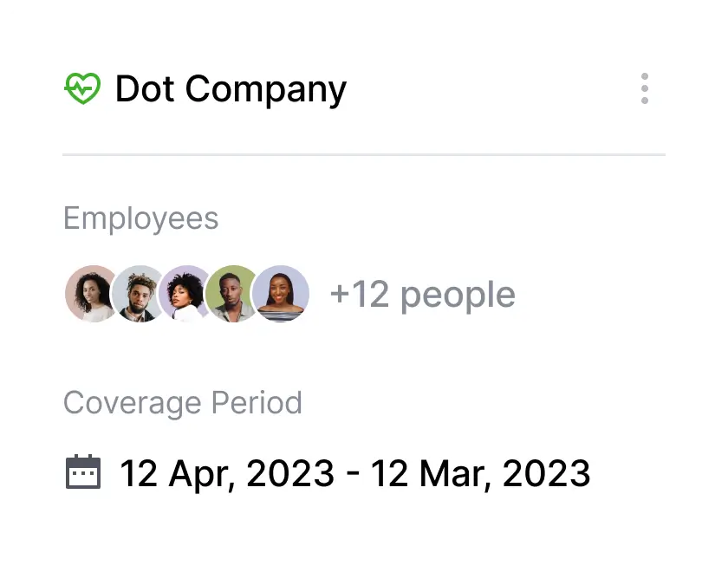The height and width of the screenshot is (572, 728).
Task: Click the word "Dot" in the card header
Action: (145, 88)
